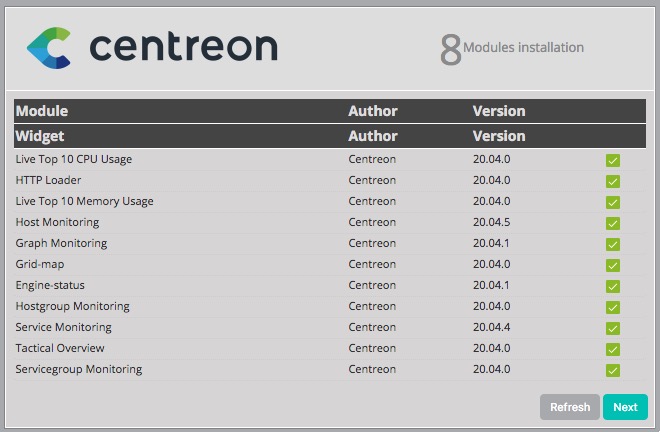Toggle the Live Top 10 CPU Usage checkbox

pyautogui.click(x=613, y=160)
